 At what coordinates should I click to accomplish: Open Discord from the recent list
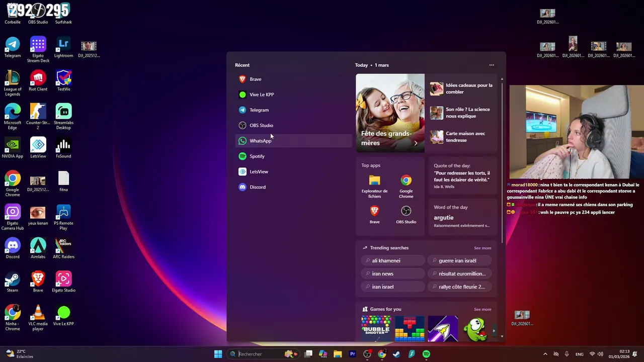[x=293, y=187]
